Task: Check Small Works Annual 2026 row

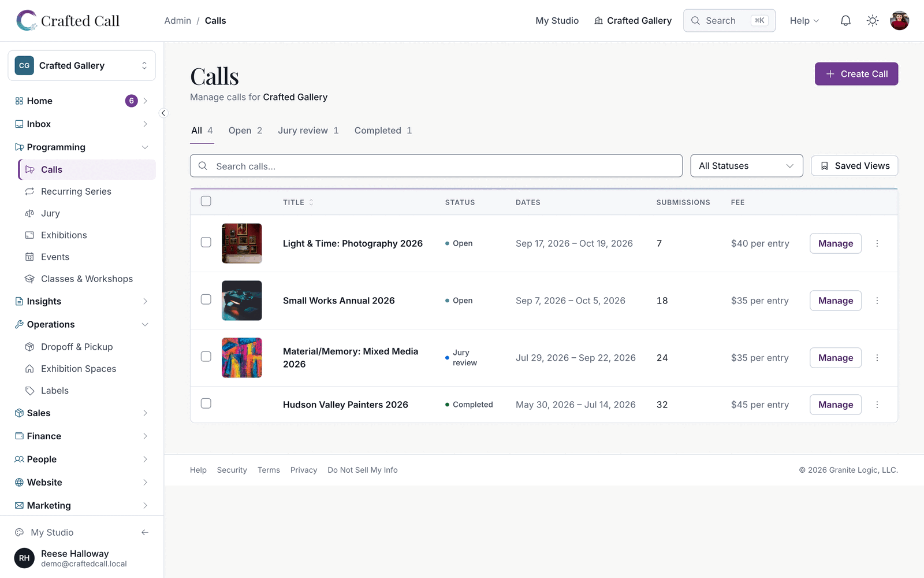Action: pyautogui.click(x=206, y=299)
